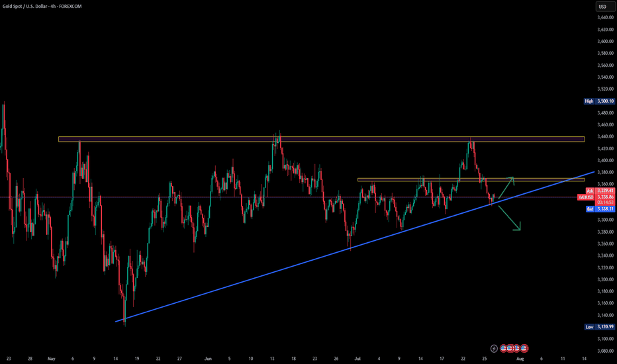Click the Jul label on the time axis
The image size is (617, 364).
coord(357,359)
